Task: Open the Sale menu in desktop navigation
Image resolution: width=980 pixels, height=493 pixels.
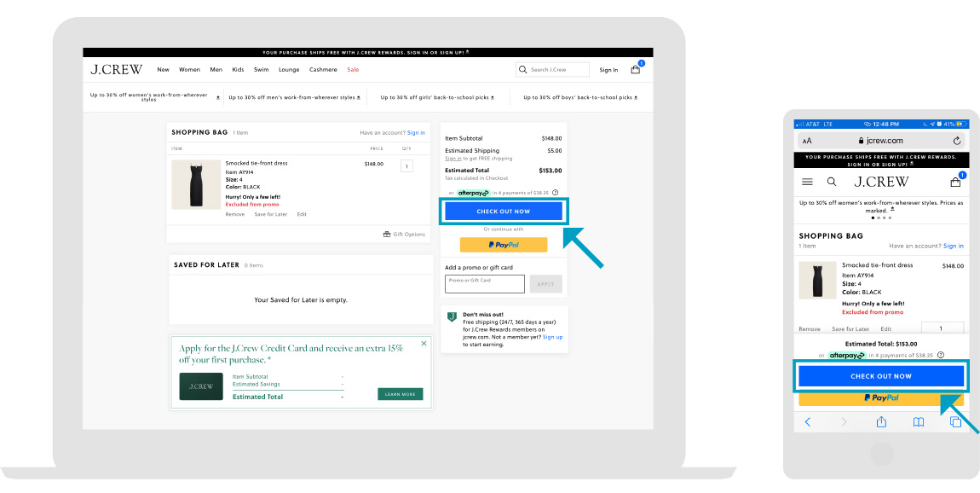Action: point(353,69)
